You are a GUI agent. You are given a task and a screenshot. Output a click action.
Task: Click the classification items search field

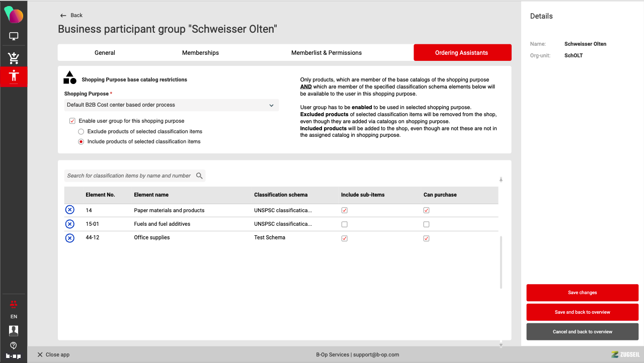tap(129, 176)
